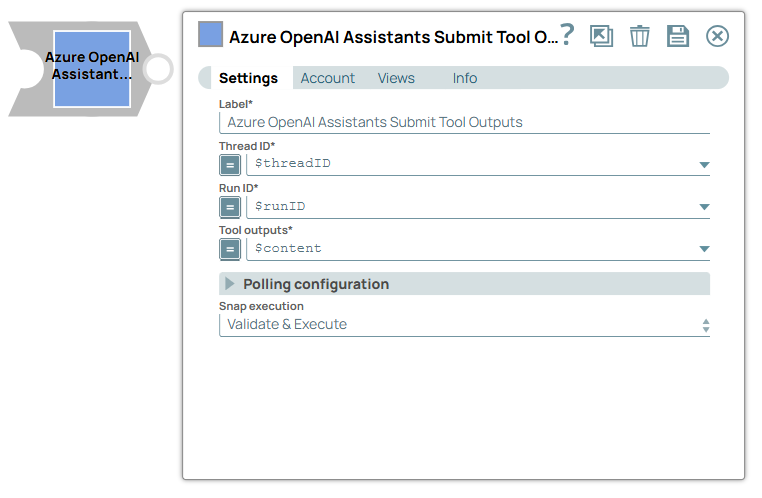Screen dimensions: 762x498
Task: Switch to the Views tab
Action: [396, 78]
